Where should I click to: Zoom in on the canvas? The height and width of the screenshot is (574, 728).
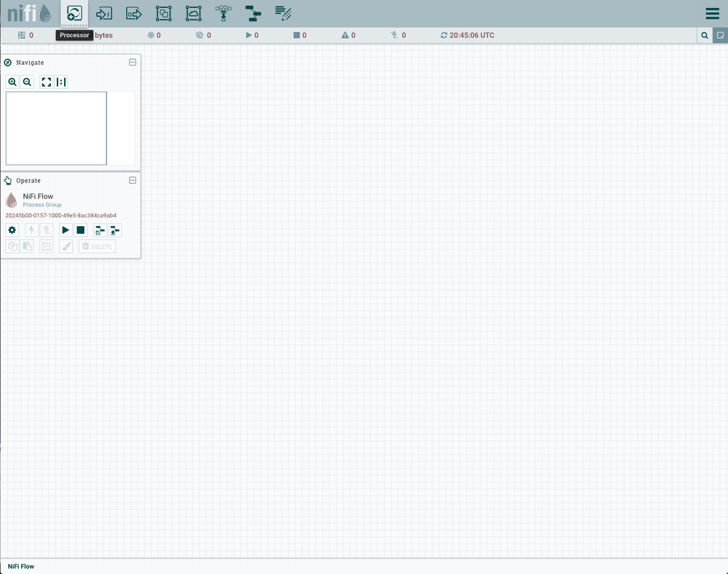click(x=12, y=82)
